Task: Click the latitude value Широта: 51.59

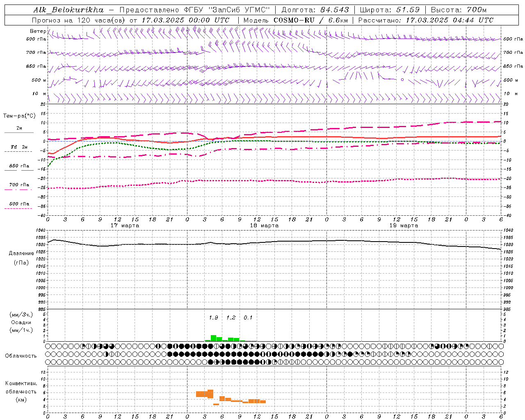Action: (x=390, y=10)
